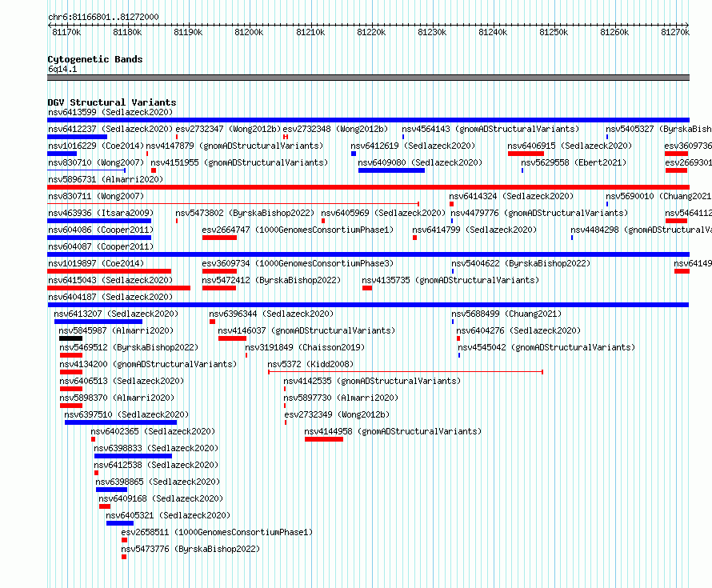Select nsv4135735 (gnomADStructuralVariants) label
The height and width of the screenshot is (588, 712).
[x=450, y=280]
